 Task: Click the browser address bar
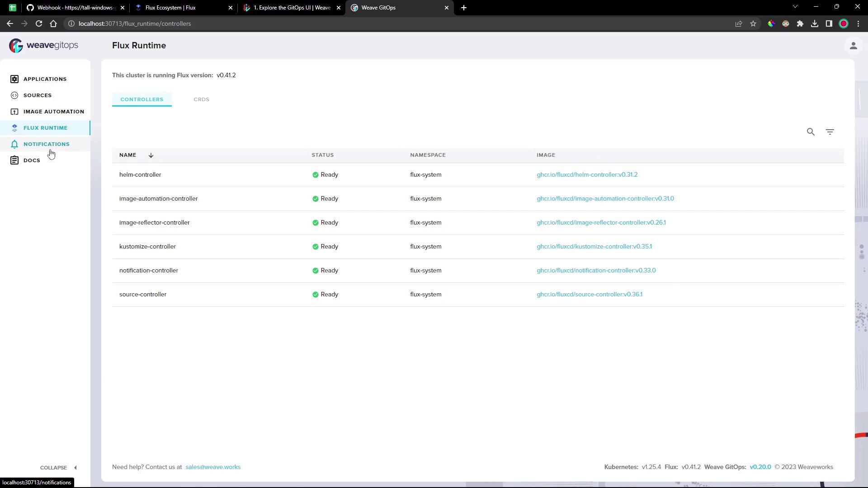click(x=362, y=23)
